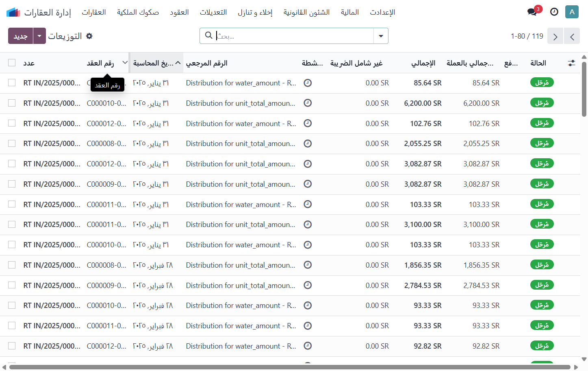The height and width of the screenshot is (371, 588).
Task: Click the vertical scrollbar thumb
Action: click(x=584, y=89)
